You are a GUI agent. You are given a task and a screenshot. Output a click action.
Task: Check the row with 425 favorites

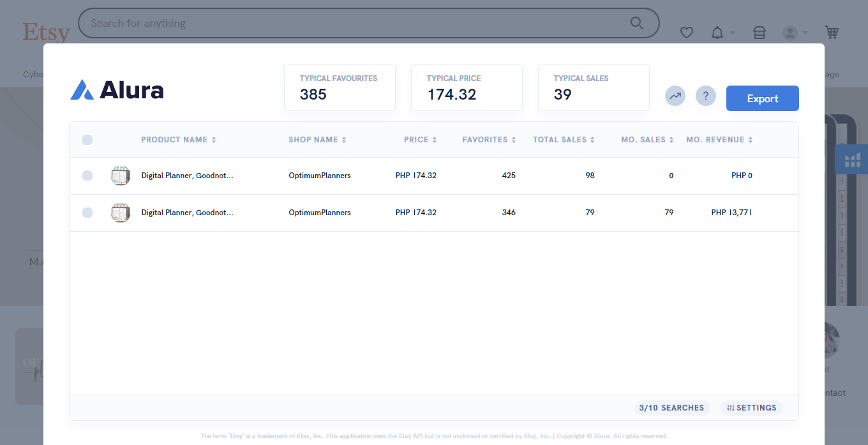pyautogui.click(x=87, y=176)
